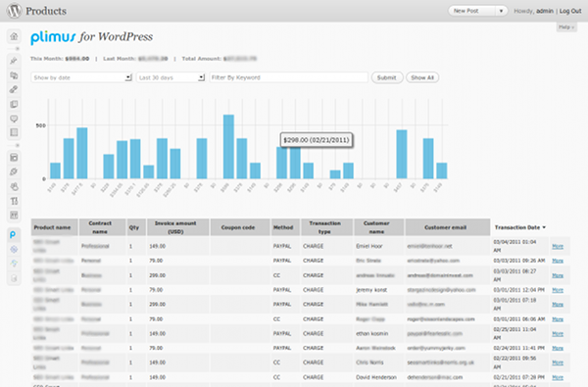Open More link for Emiel Hoor transaction
Viewport: 588px width, 387px height.
(x=558, y=246)
